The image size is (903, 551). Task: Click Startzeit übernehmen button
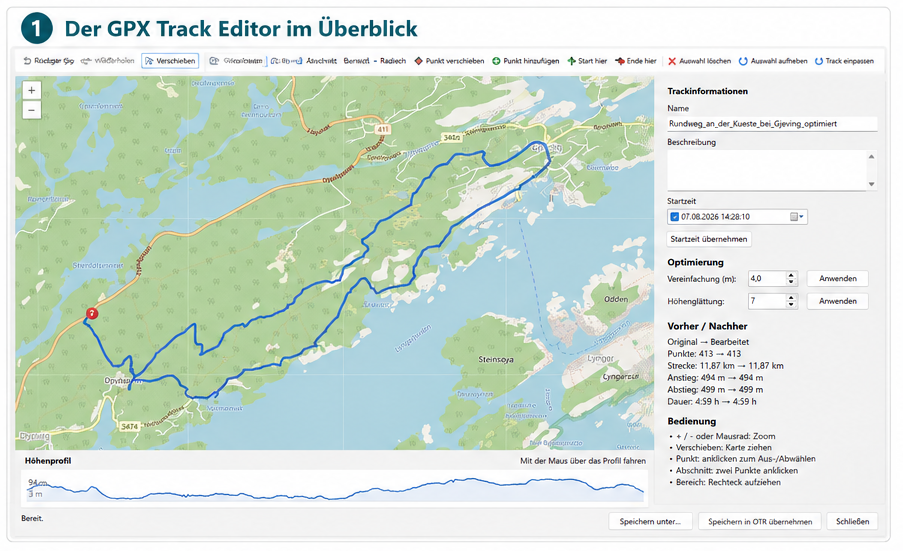(x=709, y=239)
